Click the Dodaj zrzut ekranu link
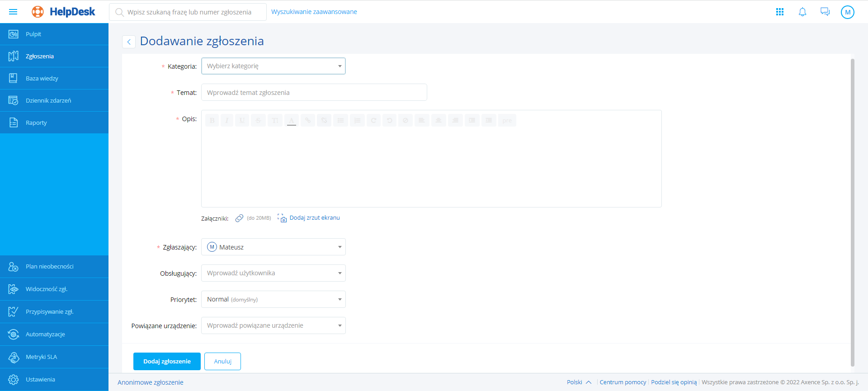Screen dimensions: 868x391 coord(314,218)
